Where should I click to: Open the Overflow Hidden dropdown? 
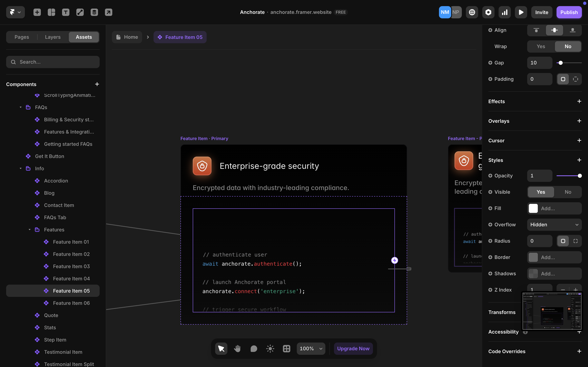(x=554, y=224)
